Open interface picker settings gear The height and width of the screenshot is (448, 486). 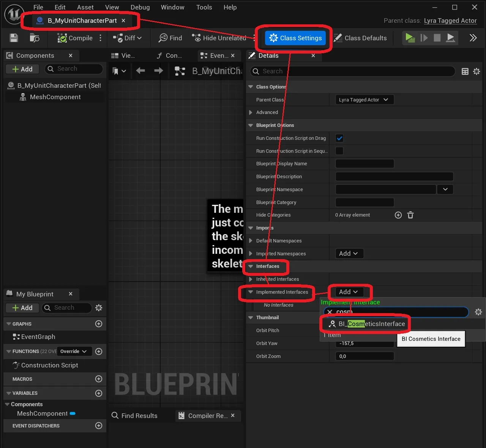tap(478, 312)
